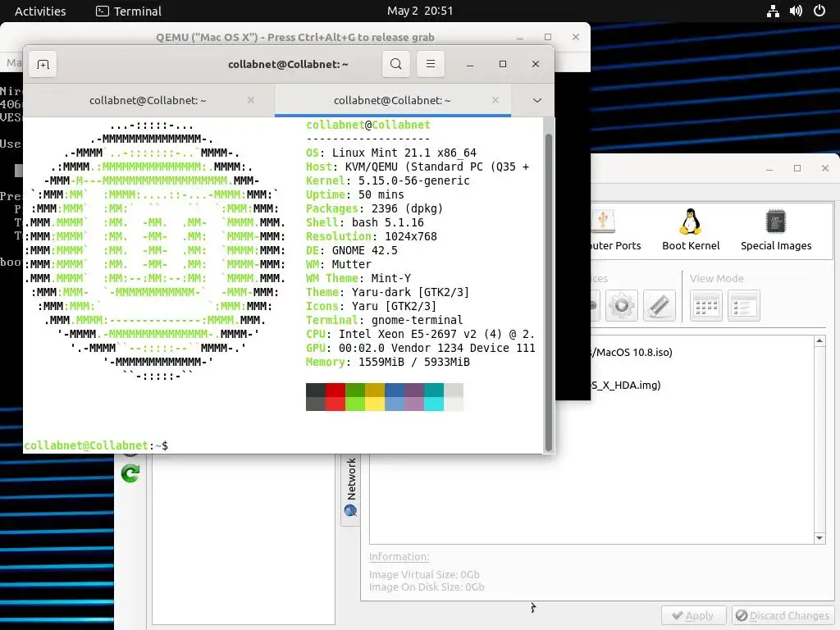Select the MacOS 10.8.iso entry

(632, 353)
